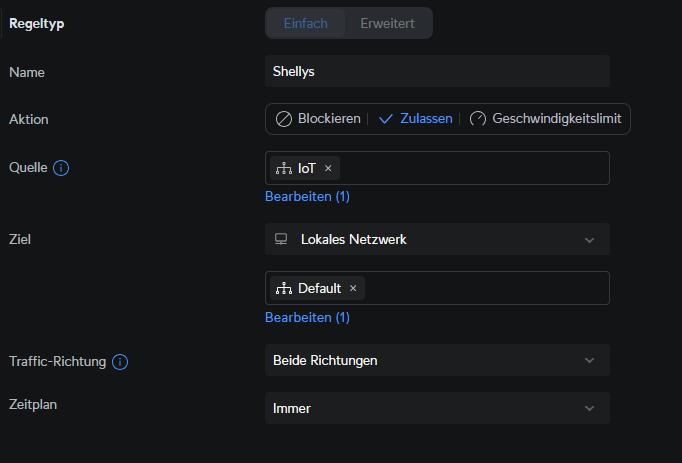Click the IoT network icon in Quelle

(283, 168)
